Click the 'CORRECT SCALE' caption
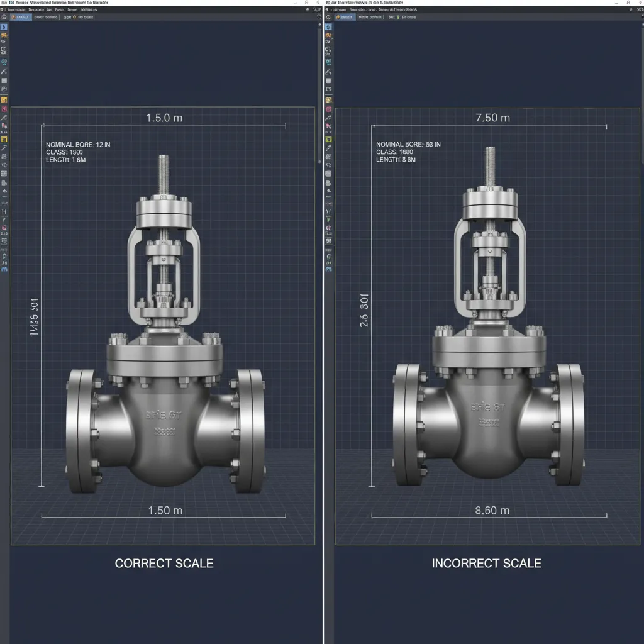Screen dimensions: 644x644 coord(164,563)
